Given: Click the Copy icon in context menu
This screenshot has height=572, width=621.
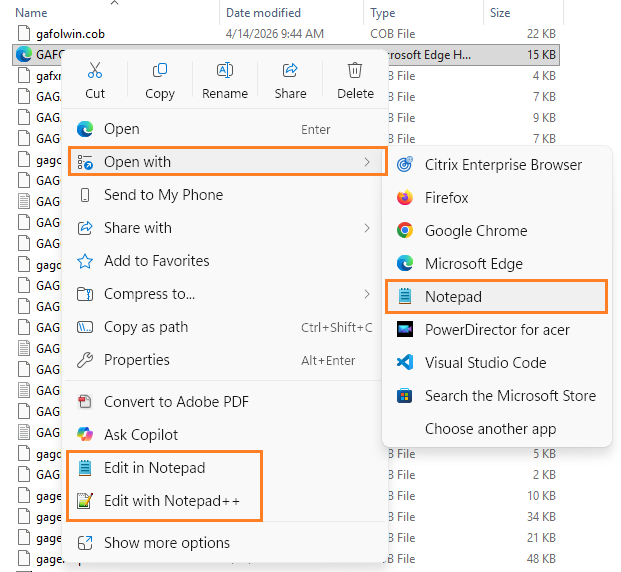Looking at the screenshot, I should [x=160, y=70].
